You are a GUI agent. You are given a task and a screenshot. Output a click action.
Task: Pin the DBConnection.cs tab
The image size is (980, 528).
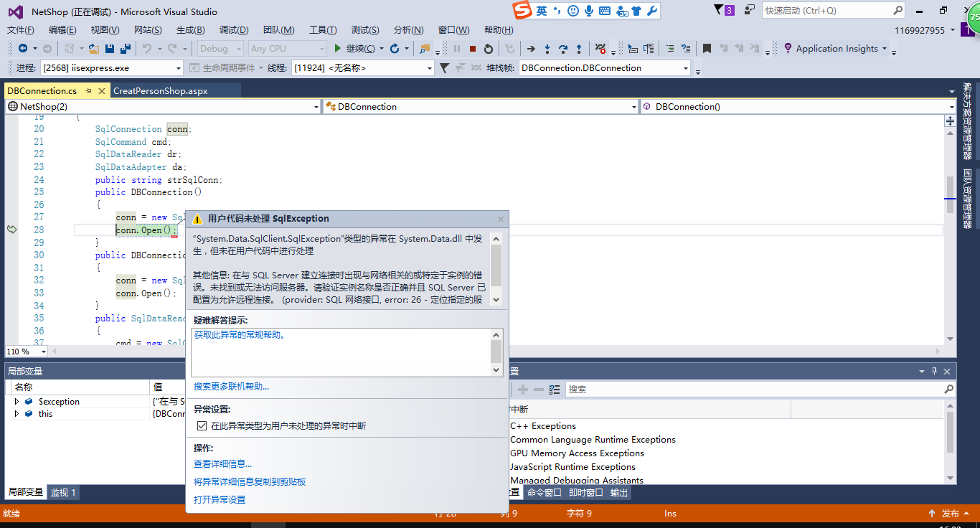pyautogui.click(x=88, y=91)
